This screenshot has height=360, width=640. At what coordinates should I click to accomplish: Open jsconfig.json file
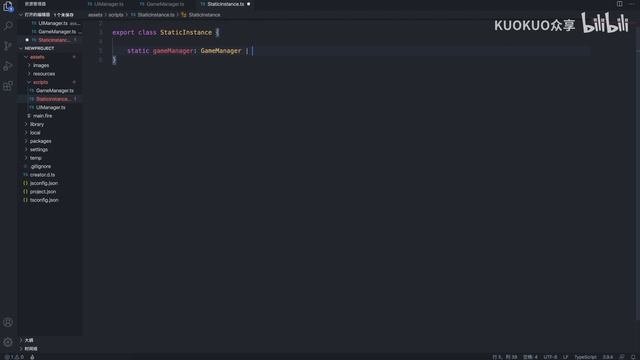coord(44,183)
